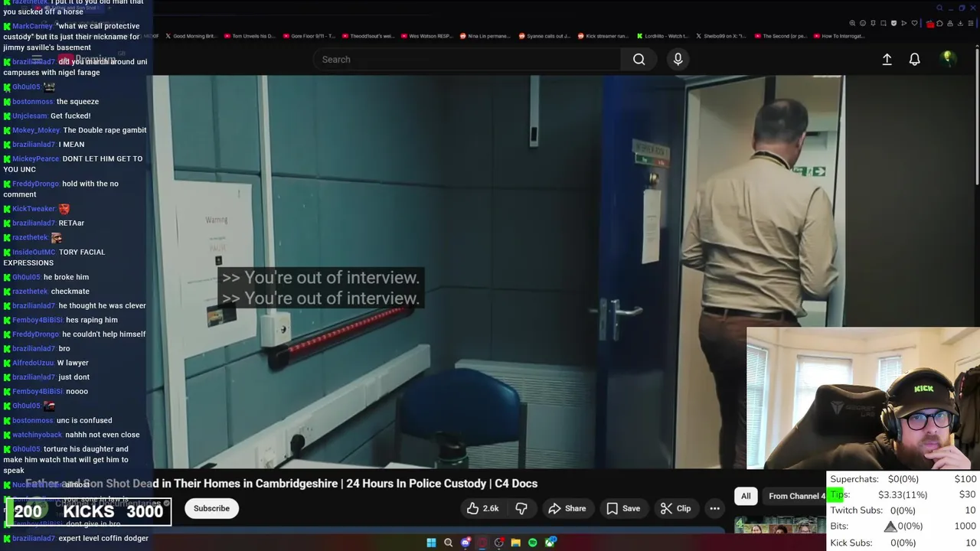Image resolution: width=980 pixels, height=551 pixels.
Task: Open the YouTube account avatar menu
Action: click(948, 59)
